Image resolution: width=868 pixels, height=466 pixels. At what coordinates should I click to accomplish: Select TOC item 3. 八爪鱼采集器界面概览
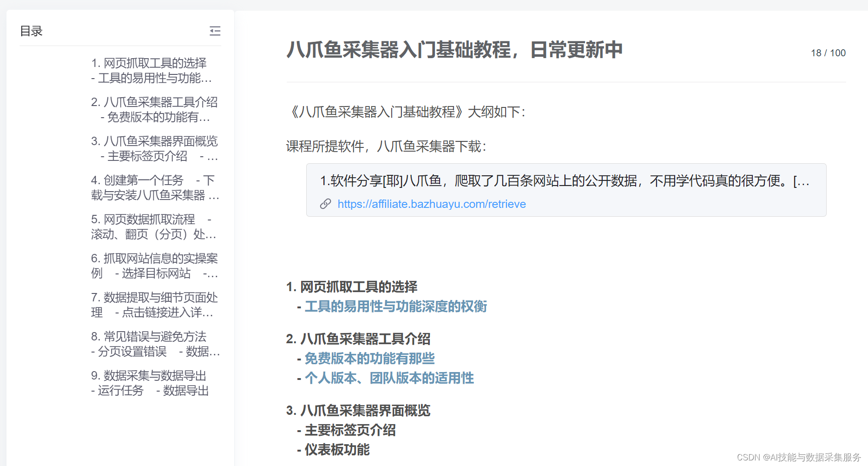point(155,148)
